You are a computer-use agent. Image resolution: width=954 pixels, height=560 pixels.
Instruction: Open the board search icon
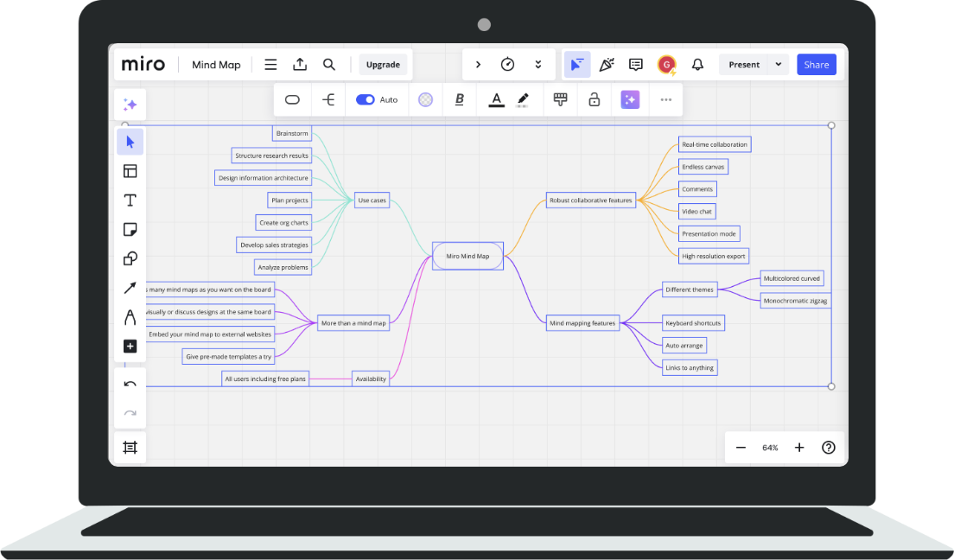[x=329, y=65]
